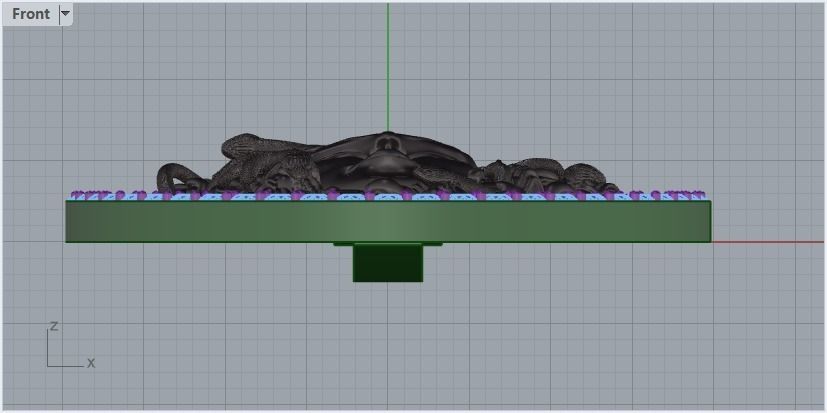The width and height of the screenshot is (827, 413).
Task: Select the dark sculpted relief model
Action: [388, 163]
